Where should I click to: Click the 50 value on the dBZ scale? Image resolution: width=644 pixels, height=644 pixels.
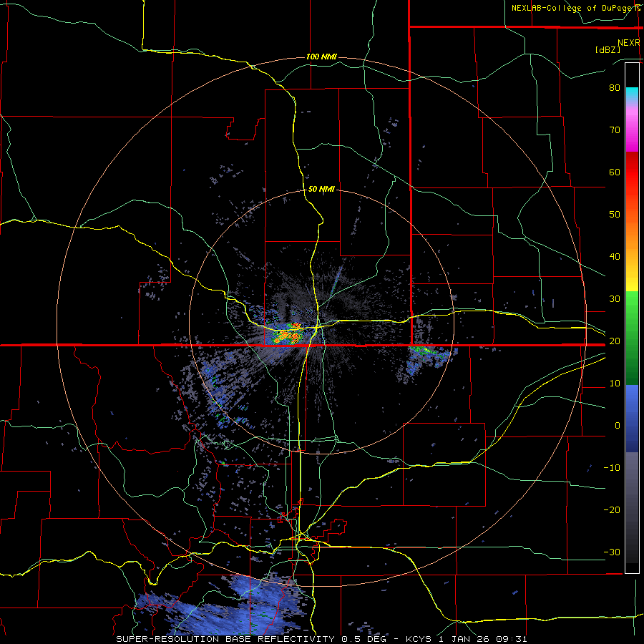615,215
